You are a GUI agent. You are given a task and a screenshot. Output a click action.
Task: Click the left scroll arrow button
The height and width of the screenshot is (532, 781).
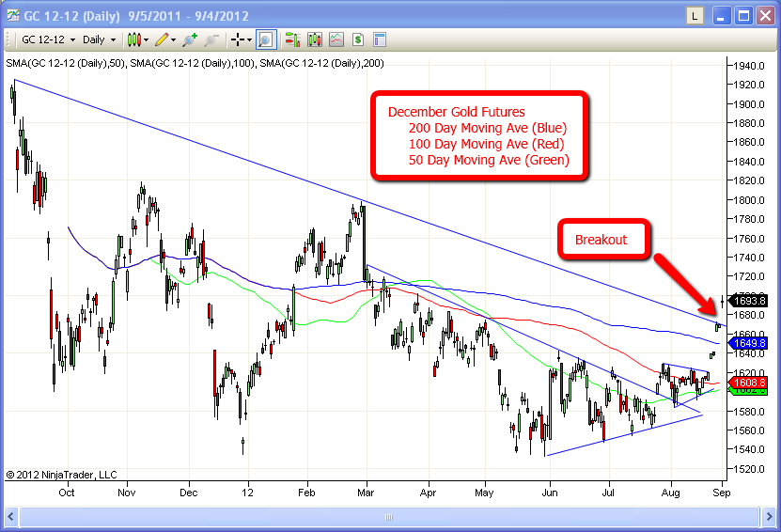(x=12, y=517)
